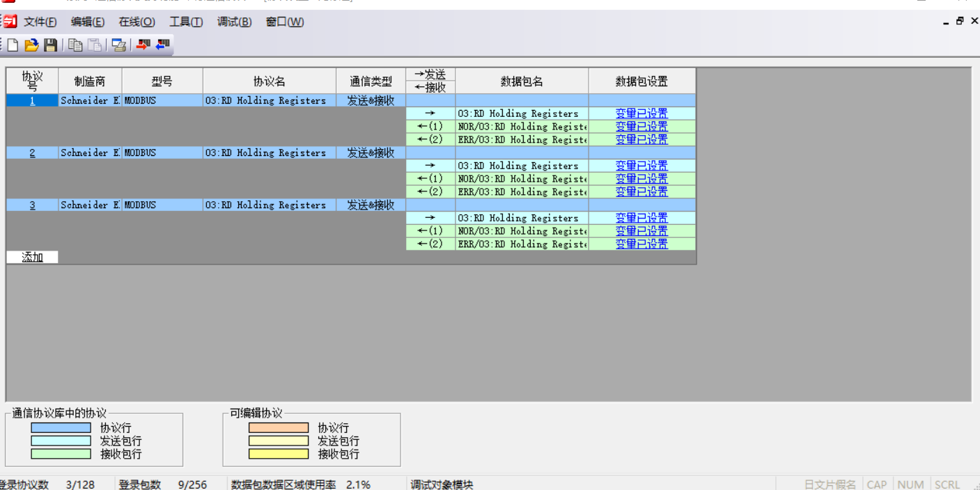Open the 文件(F) menu
980x490 pixels.
click(x=40, y=22)
